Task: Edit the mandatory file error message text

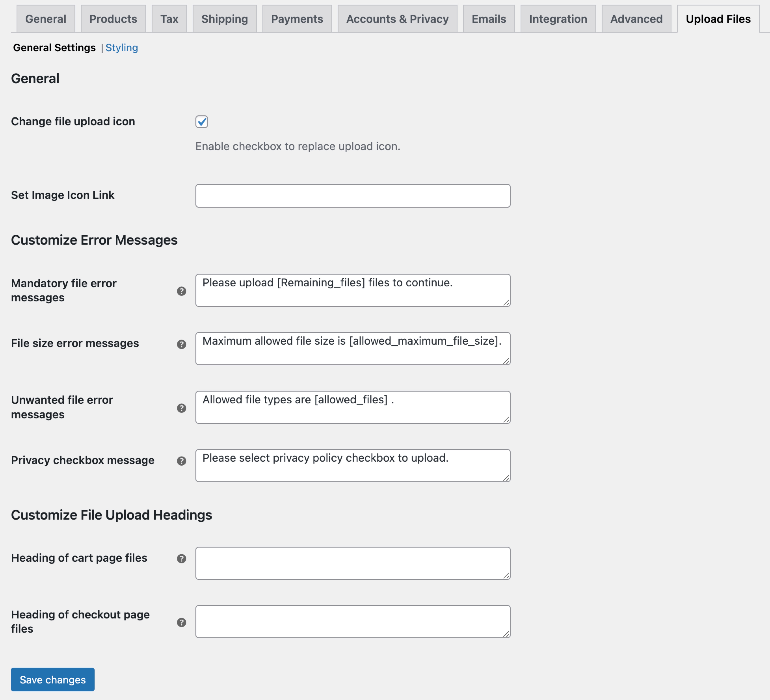Action: pyautogui.click(x=352, y=290)
